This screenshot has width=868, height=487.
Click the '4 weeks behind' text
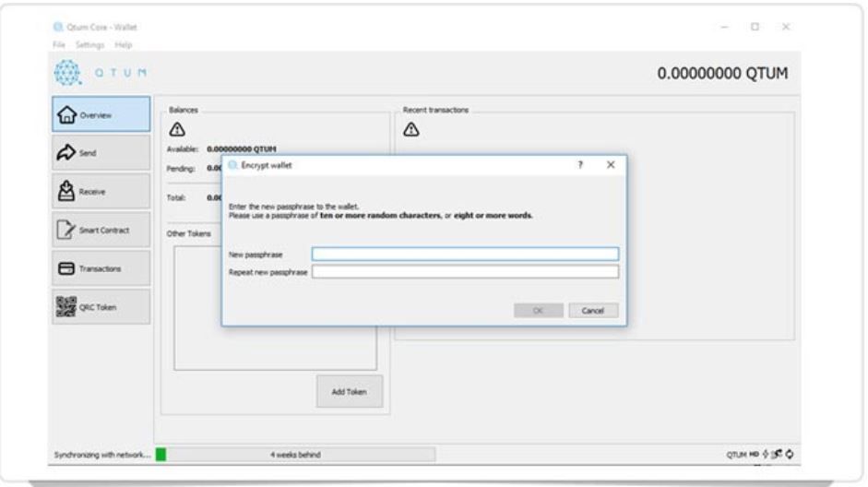(x=295, y=455)
